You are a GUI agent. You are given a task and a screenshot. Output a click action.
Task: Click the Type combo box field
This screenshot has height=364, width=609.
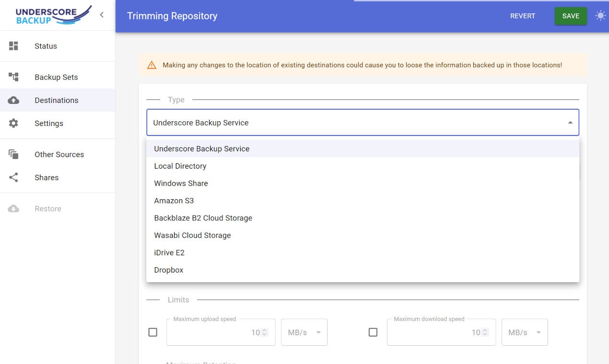[363, 123]
